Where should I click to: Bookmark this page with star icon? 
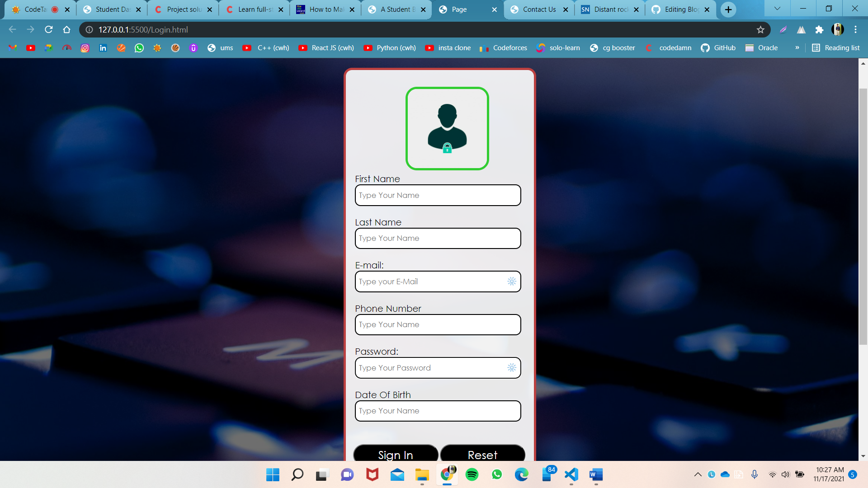760,29
